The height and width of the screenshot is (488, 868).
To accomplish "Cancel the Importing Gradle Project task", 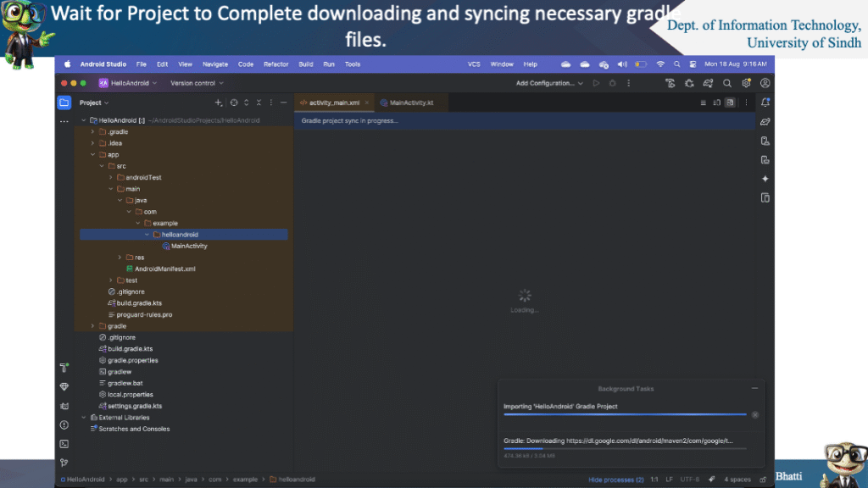I will click(x=755, y=414).
